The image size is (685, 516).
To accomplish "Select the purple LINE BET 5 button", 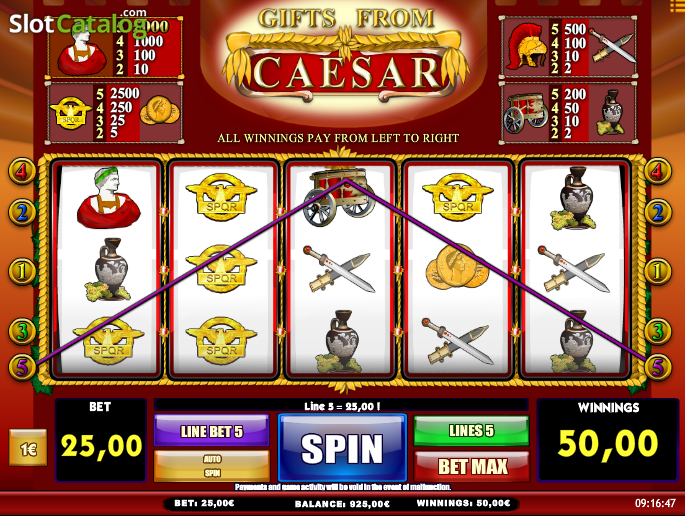I will click(x=212, y=431).
